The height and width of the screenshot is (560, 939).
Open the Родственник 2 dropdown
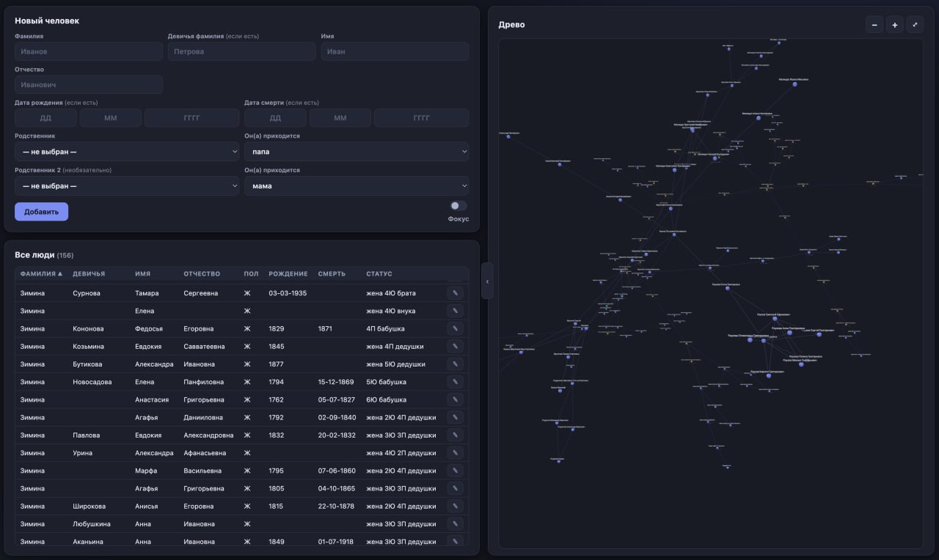[127, 185]
